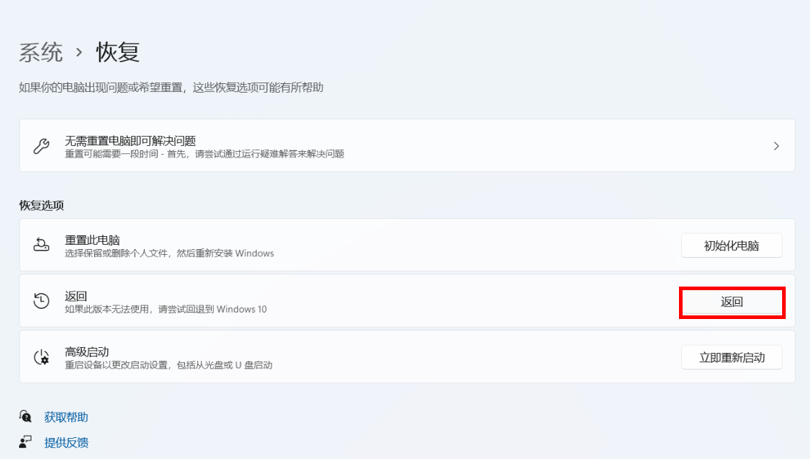
Task: Click the go back (返回) history clock icon
Action: click(x=41, y=301)
